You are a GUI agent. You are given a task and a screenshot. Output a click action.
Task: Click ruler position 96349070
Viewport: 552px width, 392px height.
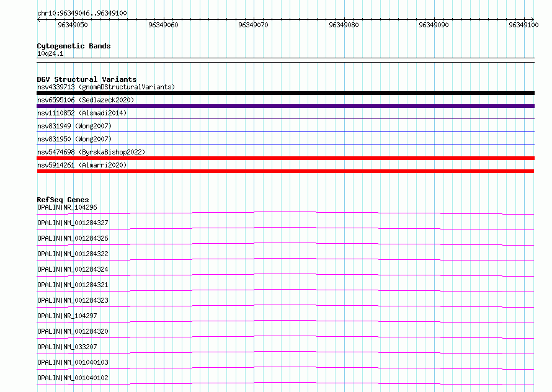click(x=254, y=25)
